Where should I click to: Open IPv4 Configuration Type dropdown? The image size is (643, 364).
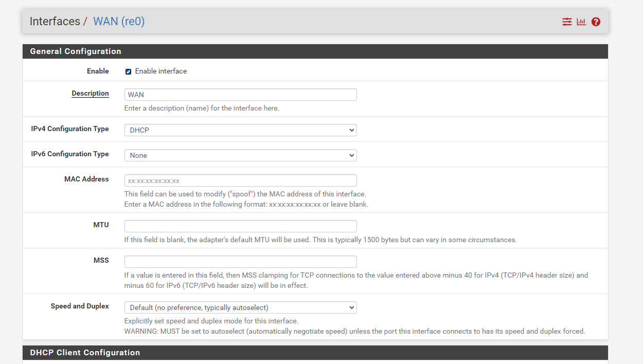(x=241, y=130)
